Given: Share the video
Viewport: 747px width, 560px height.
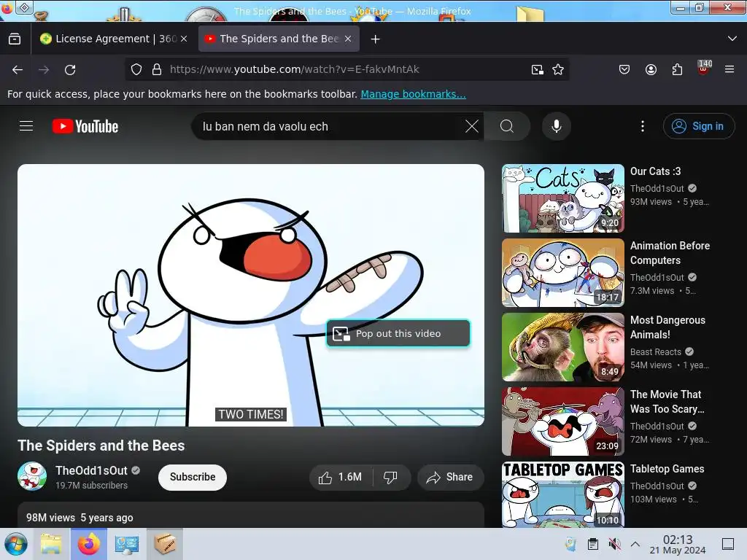Looking at the screenshot, I should (451, 477).
